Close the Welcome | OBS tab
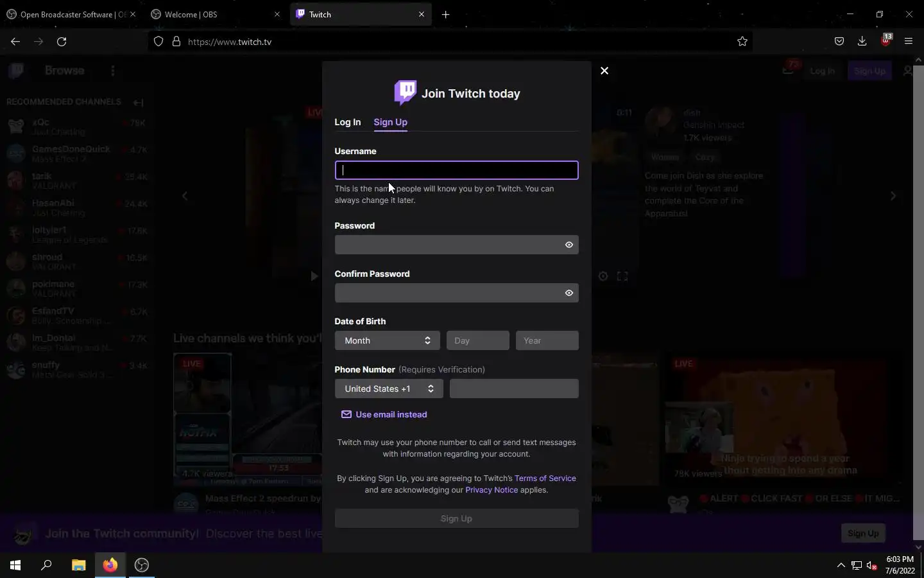The height and width of the screenshot is (578, 924). [x=277, y=14]
